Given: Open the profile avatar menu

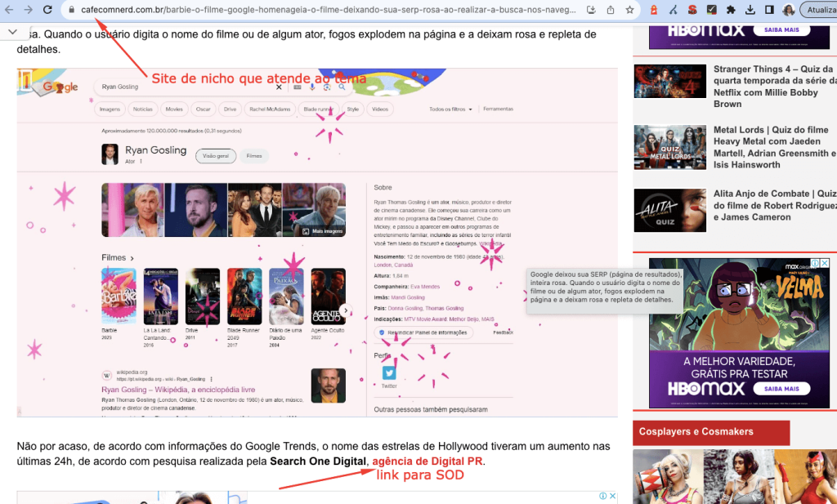Looking at the screenshot, I should [x=789, y=10].
